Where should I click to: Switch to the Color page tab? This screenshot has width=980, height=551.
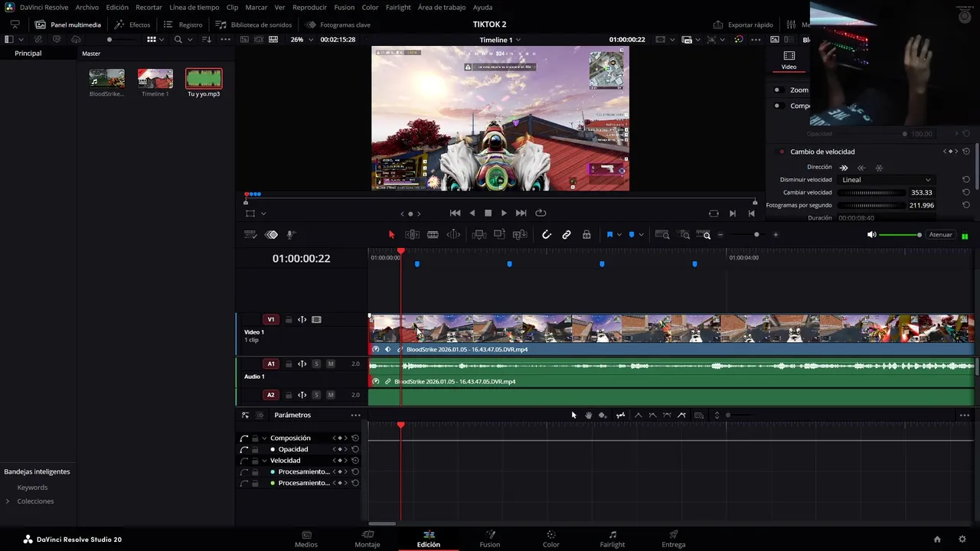tap(550, 539)
